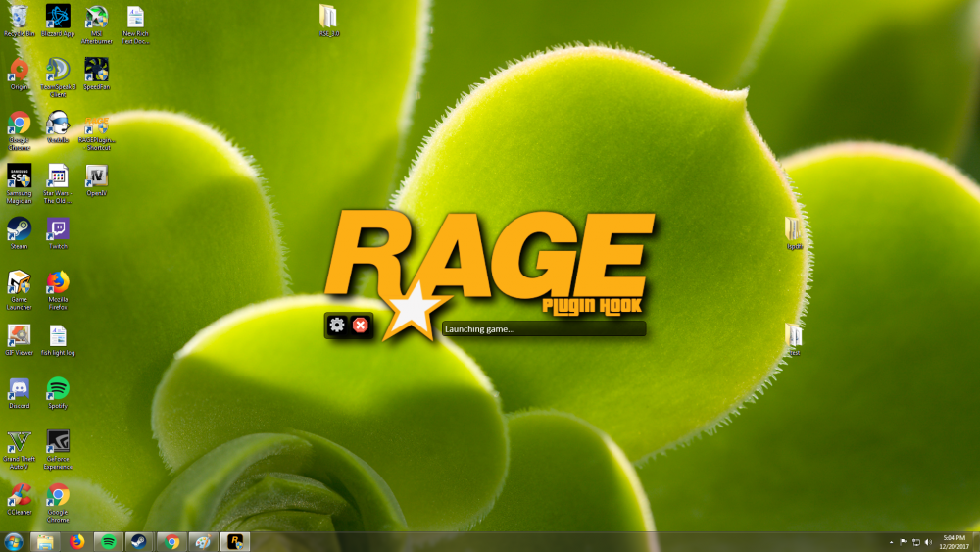
Task: Select the New Rich Text Document file
Action: [x=135, y=25]
